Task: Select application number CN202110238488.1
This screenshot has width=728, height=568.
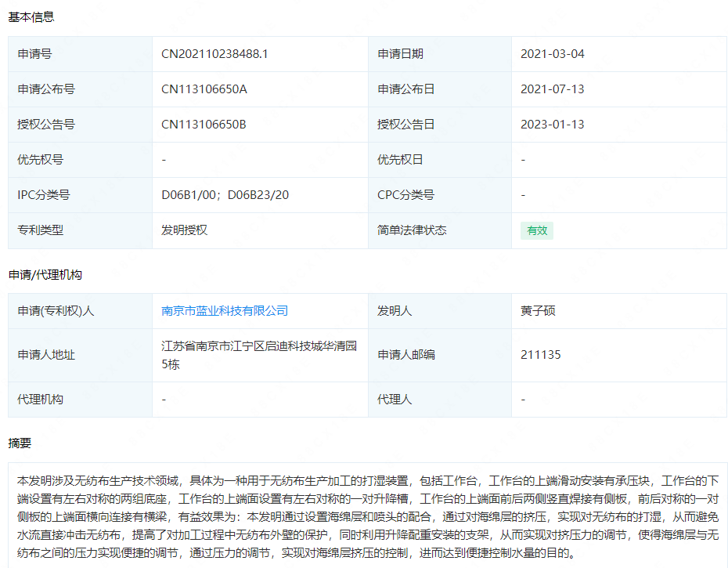Action: pyautogui.click(x=214, y=54)
